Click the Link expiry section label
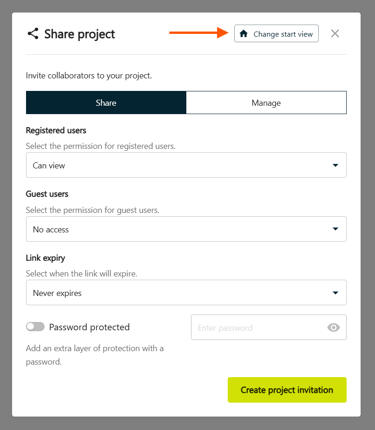 pos(45,258)
